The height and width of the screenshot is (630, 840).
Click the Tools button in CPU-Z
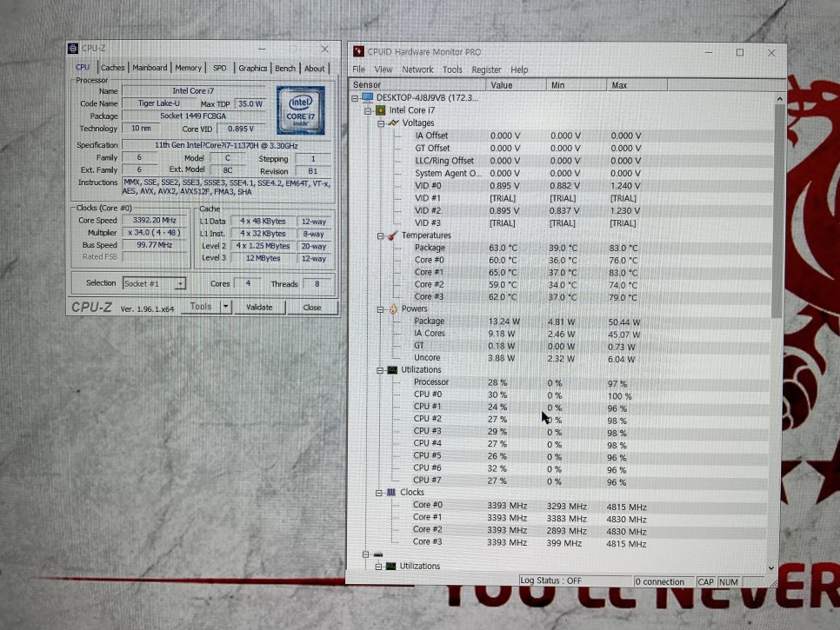[202, 307]
